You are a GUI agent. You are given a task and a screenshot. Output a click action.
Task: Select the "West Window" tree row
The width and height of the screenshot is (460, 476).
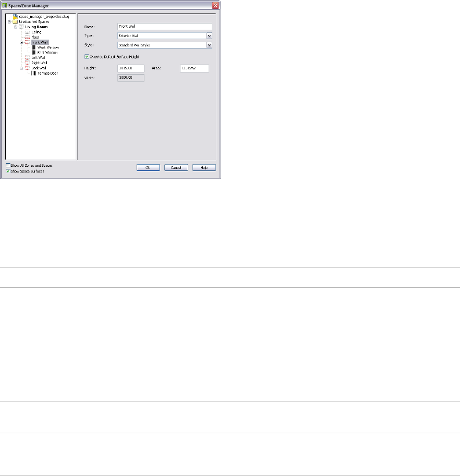tap(49, 47)
